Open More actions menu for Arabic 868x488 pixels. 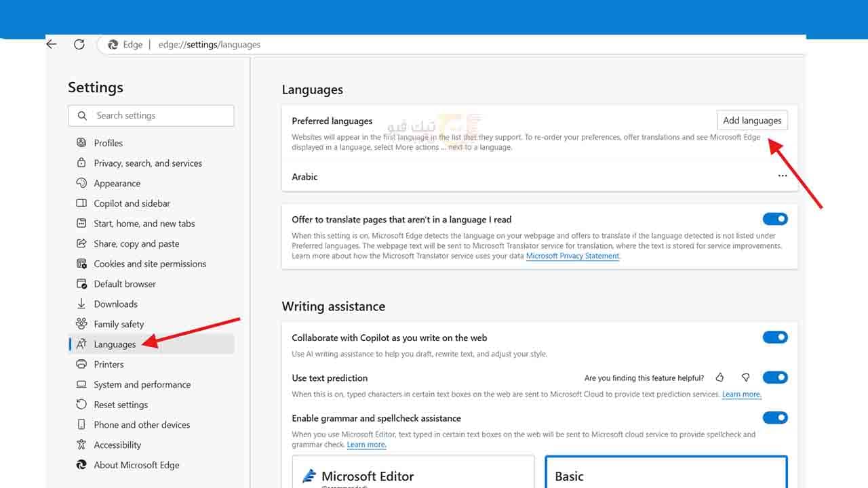click(x=783, y=176)
